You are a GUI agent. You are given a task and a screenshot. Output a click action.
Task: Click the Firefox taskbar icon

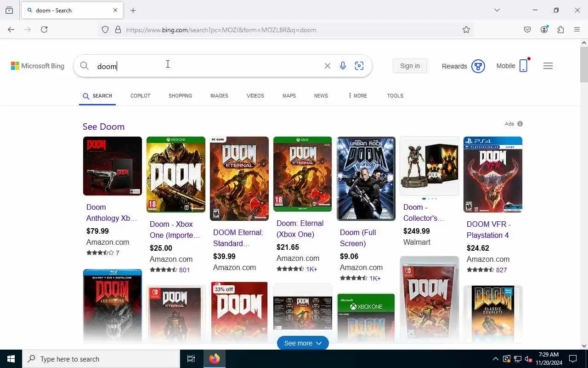tap(215, 359)
